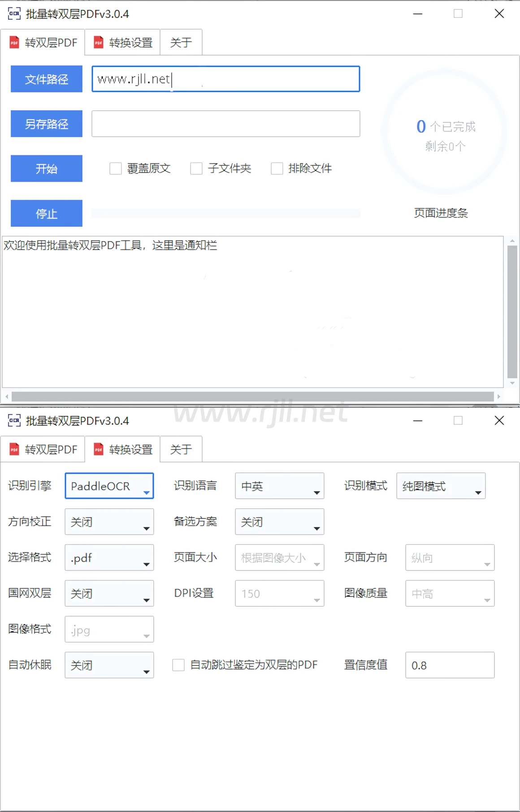Viewport: 520px width, 812px height.
Task: Open the 识别模式 dropdown showing 纯图模式
Action: pyautogui.click(x=441, y=486)
